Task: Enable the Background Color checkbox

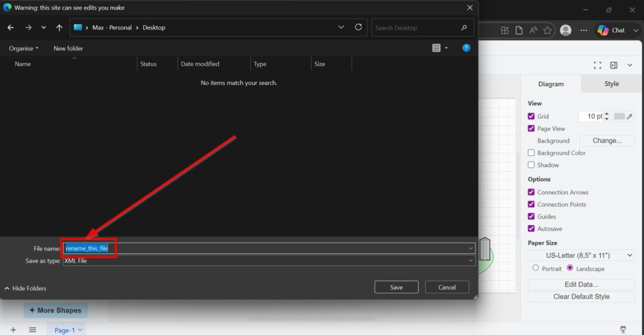Action: [x=531, y=153]
